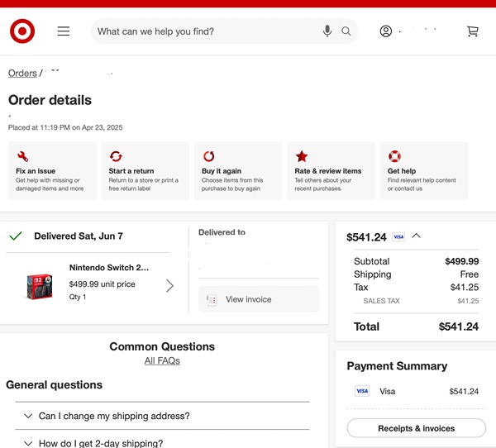
Task: Click the 'Nintendo Switch 2...' product name
Action: coord(109,268)
